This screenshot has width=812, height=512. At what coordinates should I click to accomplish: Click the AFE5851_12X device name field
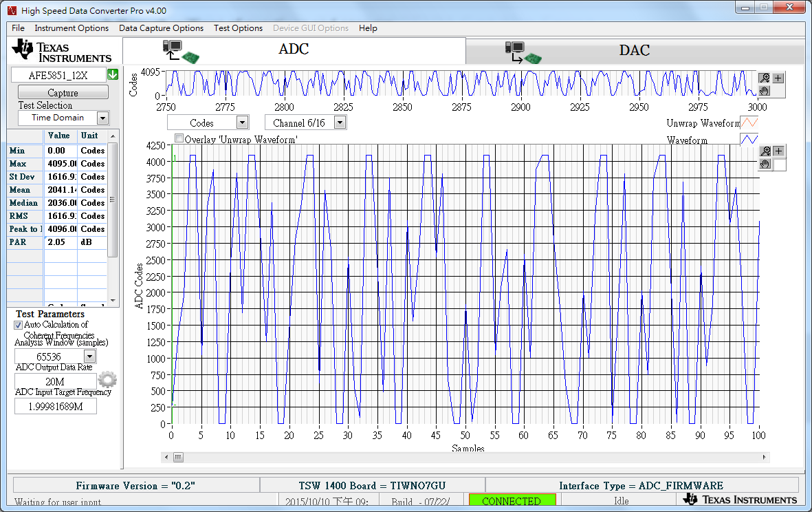pos(58,75)
